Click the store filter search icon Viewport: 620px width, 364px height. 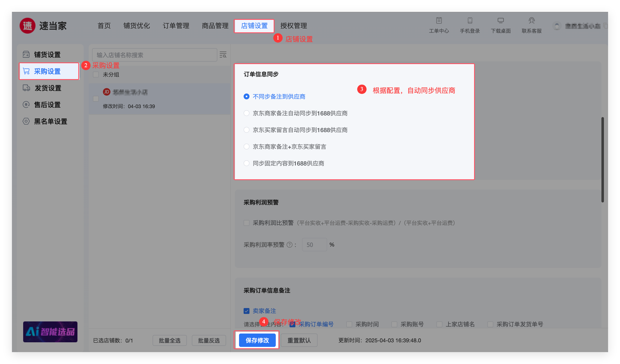coord(223,55)
